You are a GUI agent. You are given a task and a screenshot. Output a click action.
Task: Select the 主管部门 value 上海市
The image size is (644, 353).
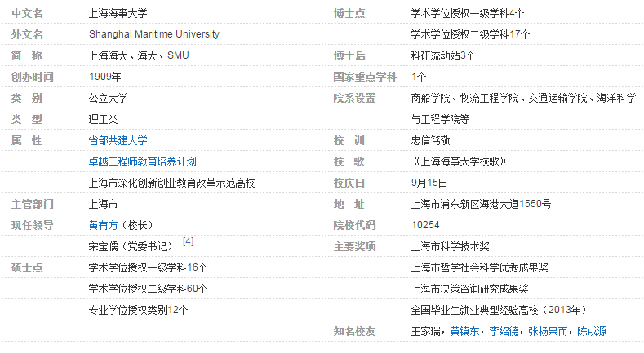pos(103,204)
